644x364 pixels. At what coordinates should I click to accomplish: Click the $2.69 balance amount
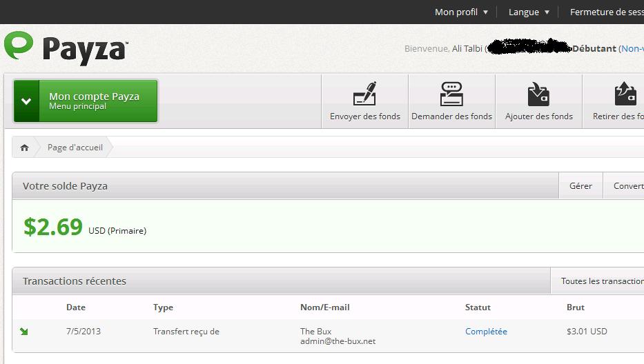pos(53,227)
